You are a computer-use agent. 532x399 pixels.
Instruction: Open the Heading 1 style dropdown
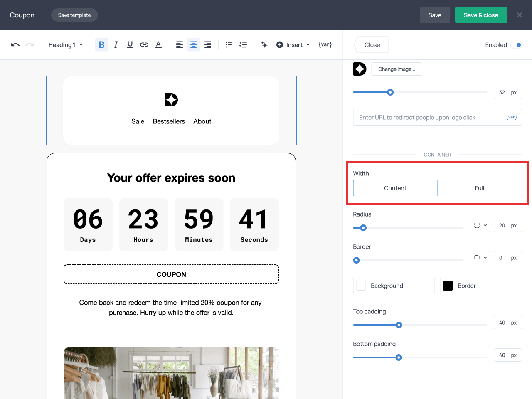click(66, 45)
